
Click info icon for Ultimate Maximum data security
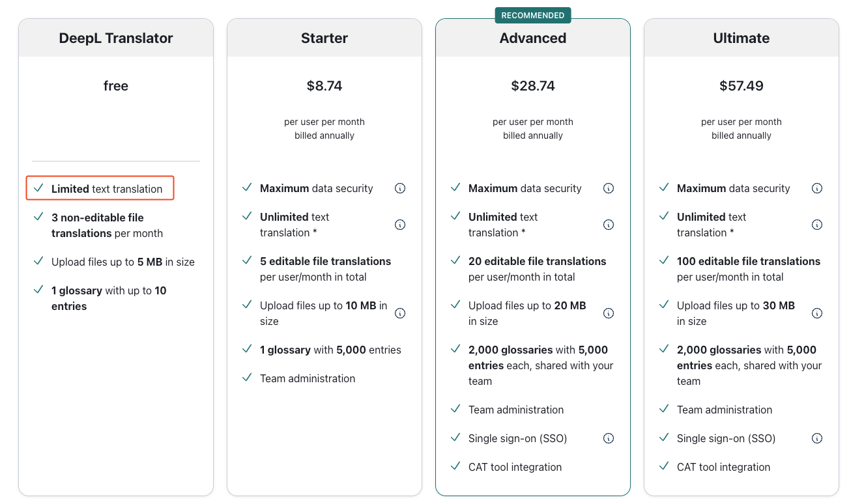tap(817, 188)
